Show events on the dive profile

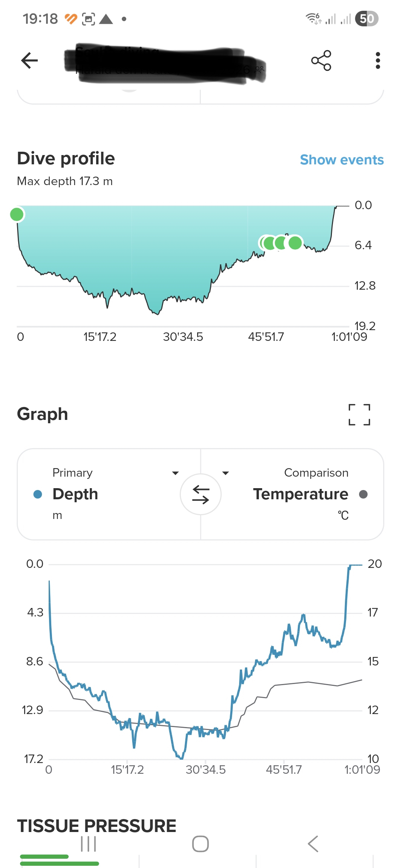pyautogui.click(x=342, y=160)
